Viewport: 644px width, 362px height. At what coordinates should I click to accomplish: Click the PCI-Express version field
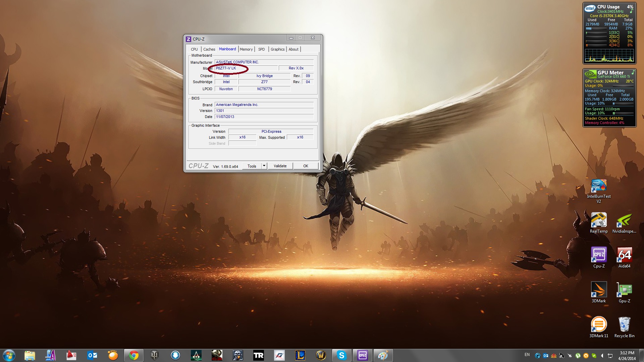click(271, 131)
